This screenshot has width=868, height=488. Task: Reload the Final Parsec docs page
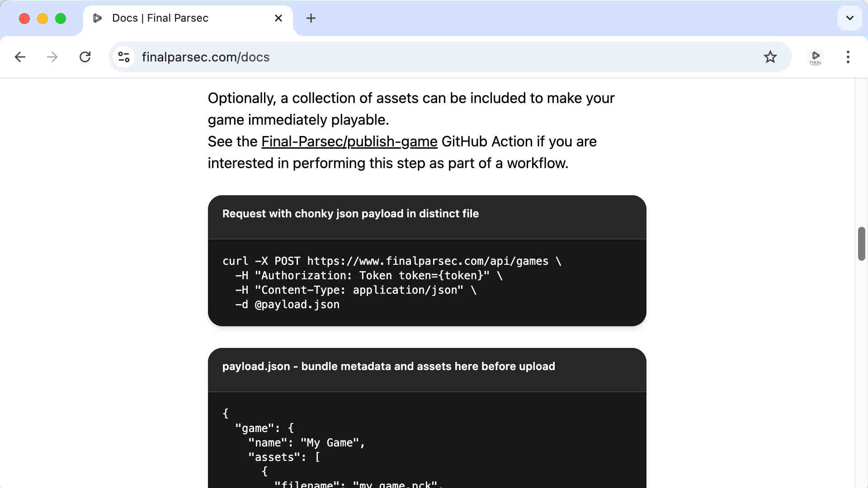pos(85,57)
